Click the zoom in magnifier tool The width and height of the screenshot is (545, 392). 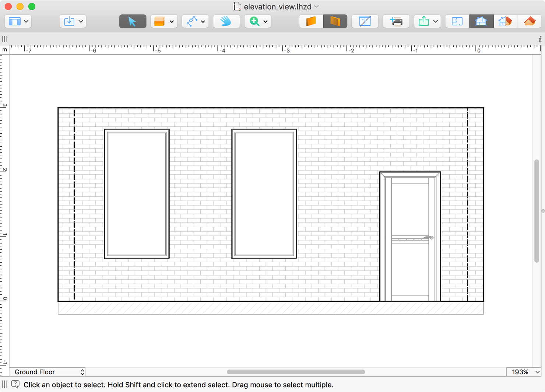click(x=254, y=21)
